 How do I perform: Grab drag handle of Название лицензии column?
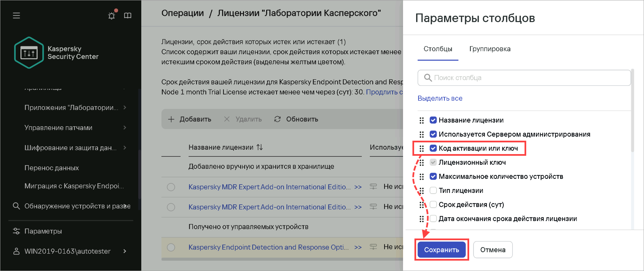point(422,120)
